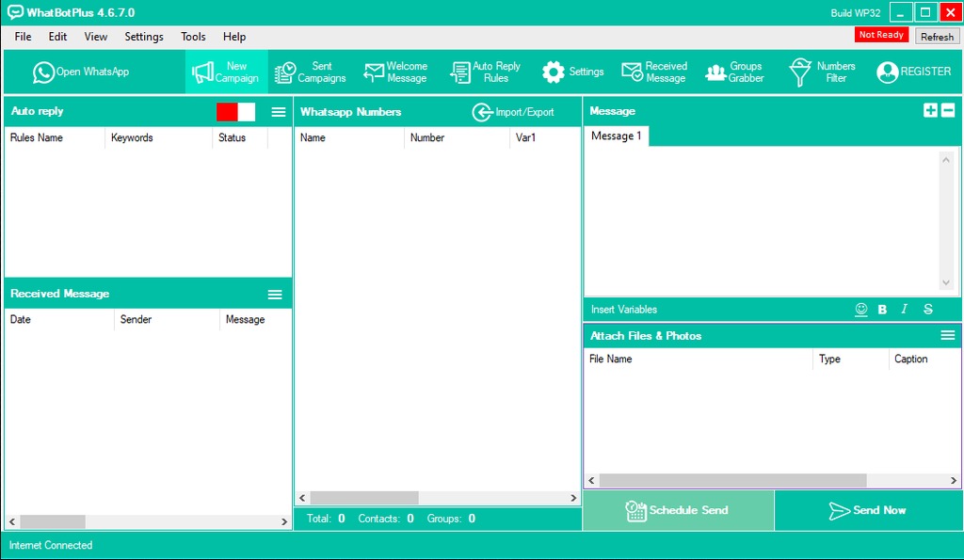Click down arrow of message box scrollbar
The image size is (964, 560).
(x=945, y=282)
